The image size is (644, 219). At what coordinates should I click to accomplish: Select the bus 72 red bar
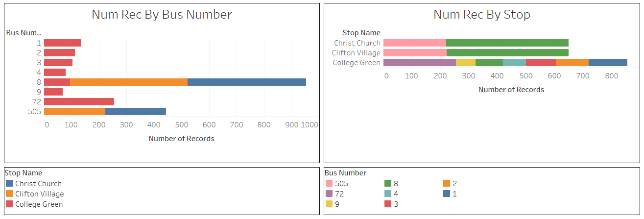point(79,101)
